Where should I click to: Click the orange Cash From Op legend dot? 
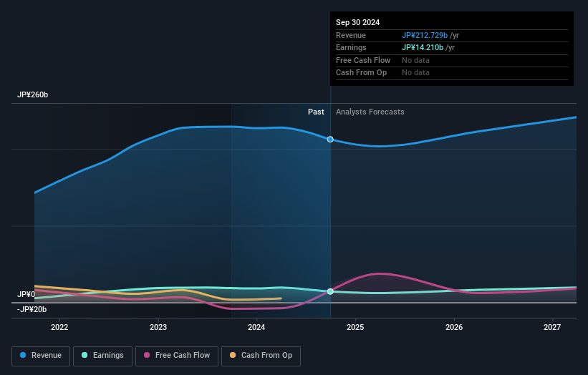tap(233, 355)
